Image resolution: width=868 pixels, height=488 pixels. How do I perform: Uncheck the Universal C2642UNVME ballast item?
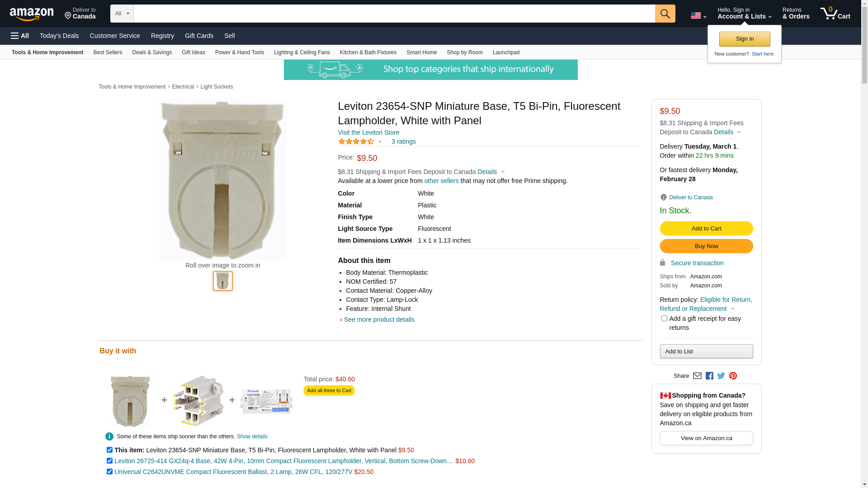[109, 472]
